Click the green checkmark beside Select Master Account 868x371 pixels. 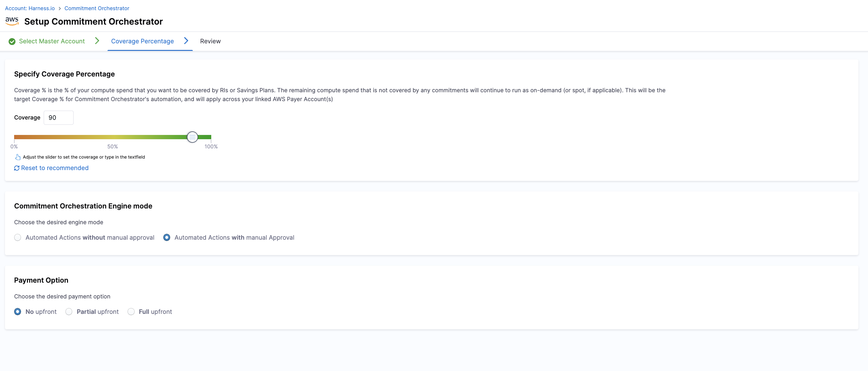coord(12,41)
